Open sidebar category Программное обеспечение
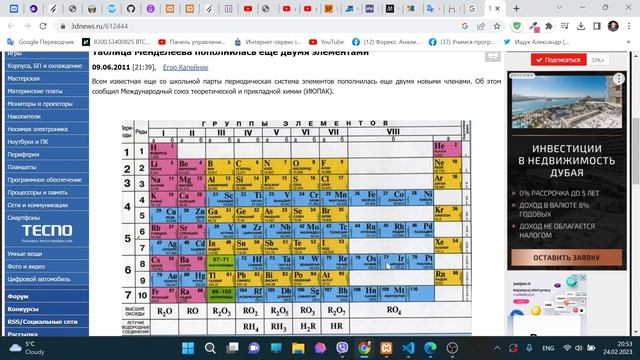640x360 pixels. pos(45,180)
